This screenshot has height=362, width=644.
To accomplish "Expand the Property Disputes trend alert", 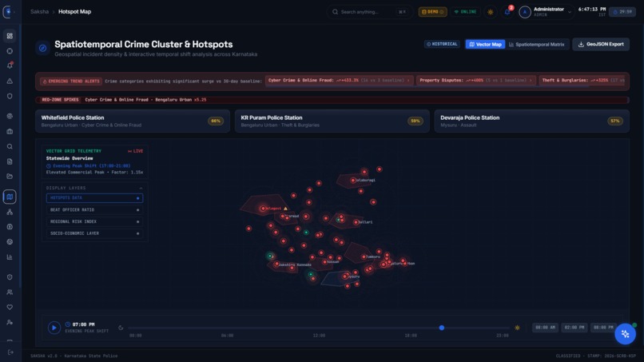I will (475, 81).
